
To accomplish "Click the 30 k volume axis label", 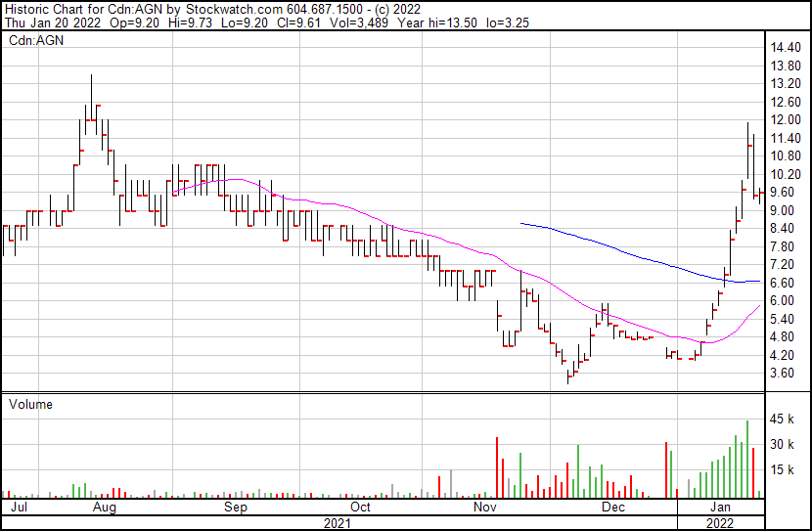I will click(x=782, y=445).
